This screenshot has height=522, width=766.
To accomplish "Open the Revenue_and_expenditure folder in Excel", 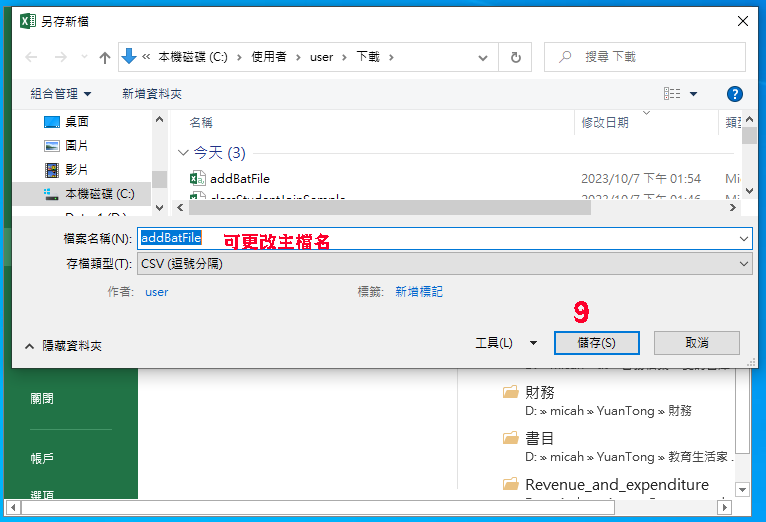I will tap(616, 487).
